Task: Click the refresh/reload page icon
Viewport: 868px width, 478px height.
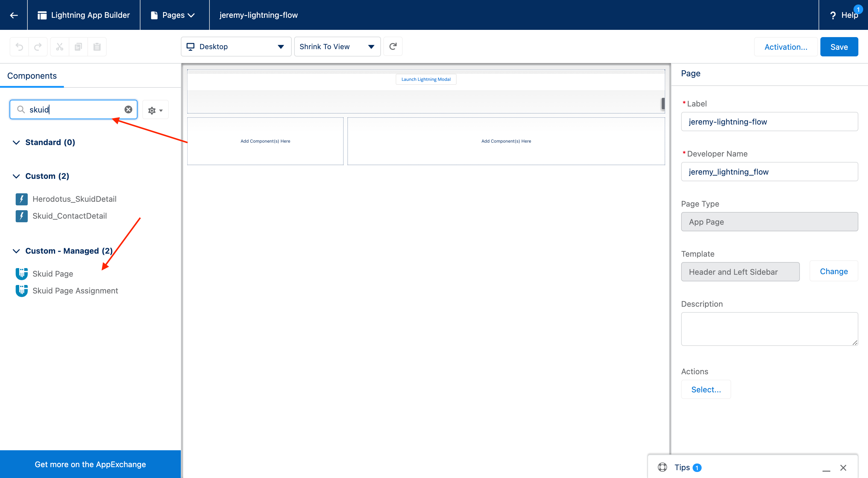Action: pyautogui.click(x=393, y=46)
